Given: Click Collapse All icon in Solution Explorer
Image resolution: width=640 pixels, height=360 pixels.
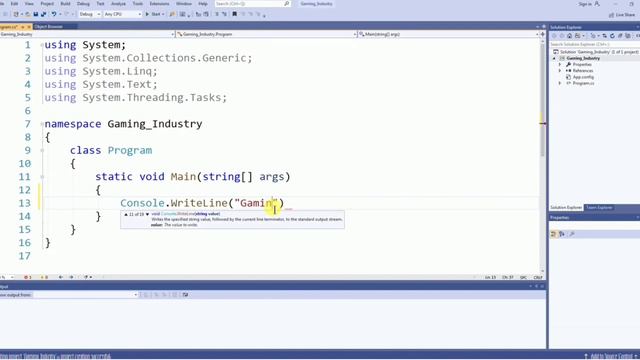Looking at the screenshot, I should coord(620,36).
